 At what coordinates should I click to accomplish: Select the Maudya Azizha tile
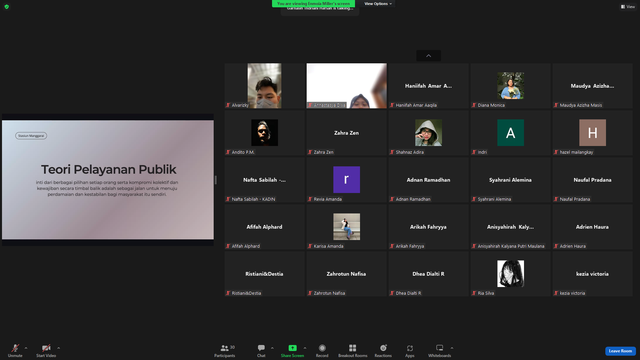(x=592, y=86)
